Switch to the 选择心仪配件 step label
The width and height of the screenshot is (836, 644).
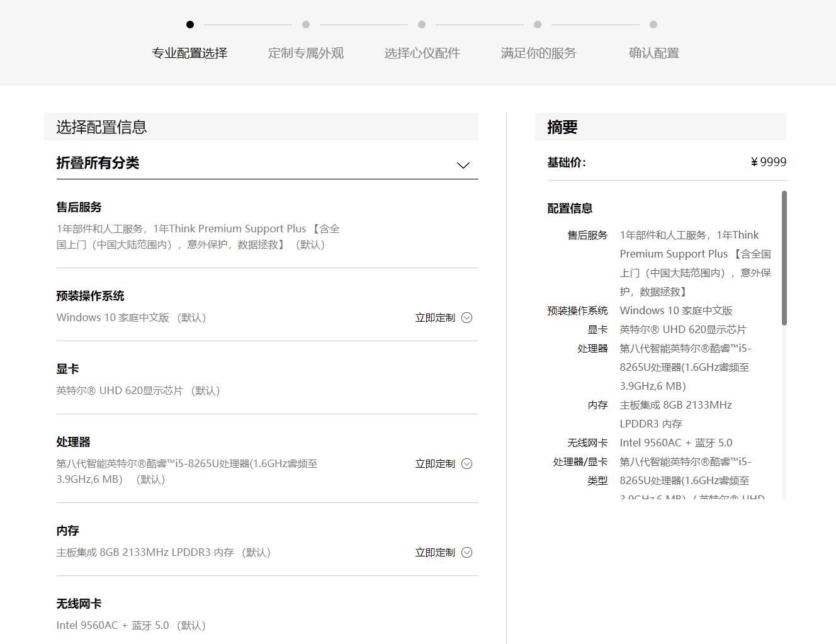coord(422,54)
